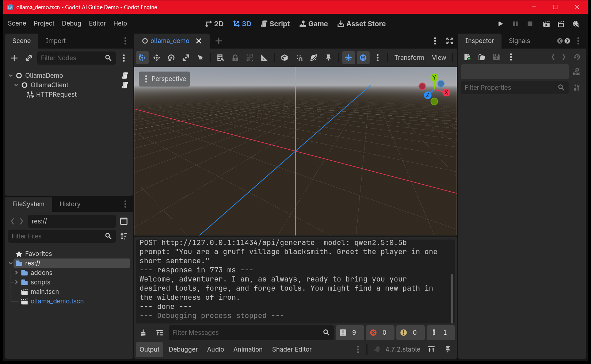Screen dimensions: 591x364
Task: Open the Perspective view options menu
Action: (x=164, y=79)
